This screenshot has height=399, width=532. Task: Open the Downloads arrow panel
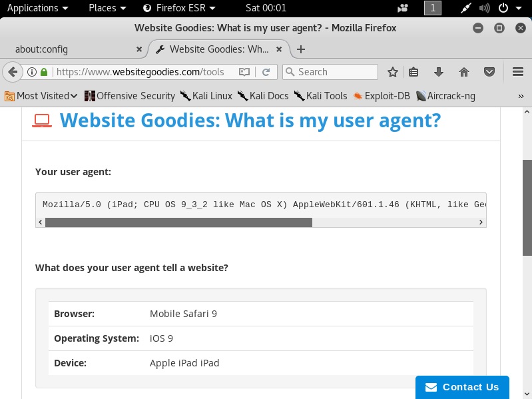439,72
